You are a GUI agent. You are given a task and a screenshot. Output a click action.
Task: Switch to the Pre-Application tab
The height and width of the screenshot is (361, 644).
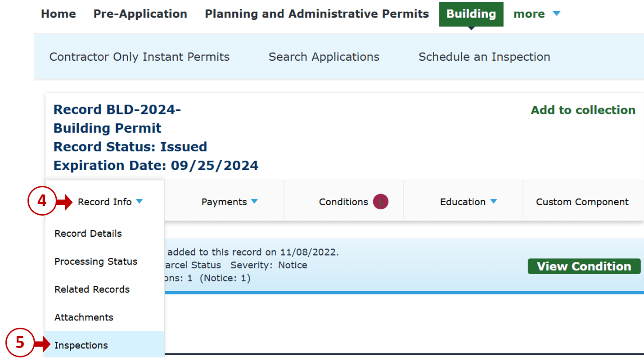pos(140,14)
